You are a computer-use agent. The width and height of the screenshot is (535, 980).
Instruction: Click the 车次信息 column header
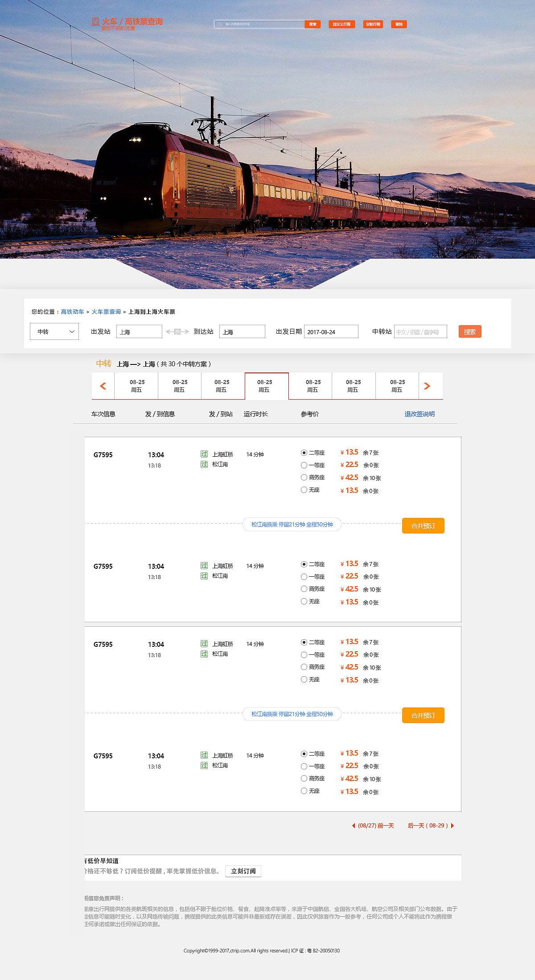click(103, 414)
